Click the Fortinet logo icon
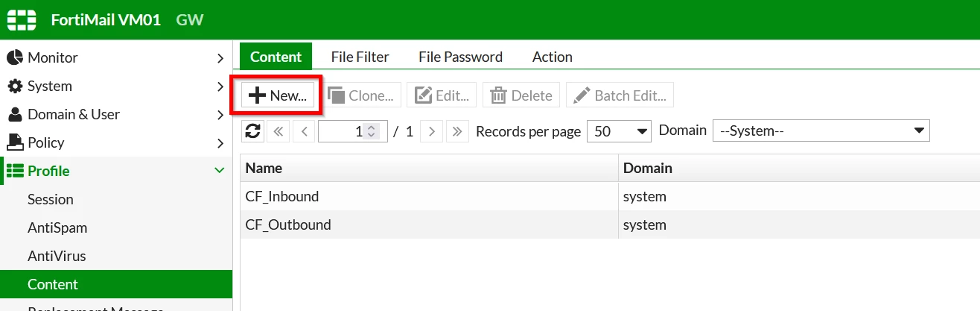980x311 pixels. [22, 19]
